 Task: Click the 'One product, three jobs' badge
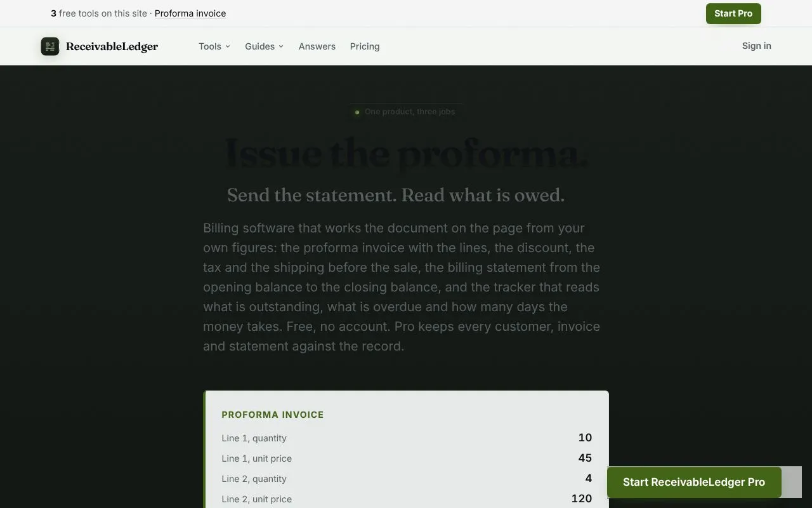coord(406,112)
